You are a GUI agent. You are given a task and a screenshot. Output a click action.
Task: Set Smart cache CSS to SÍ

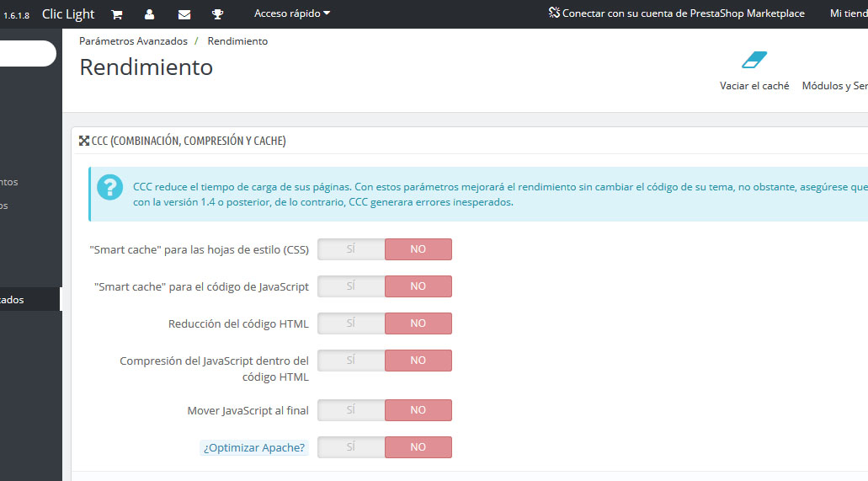click(351, 249)
